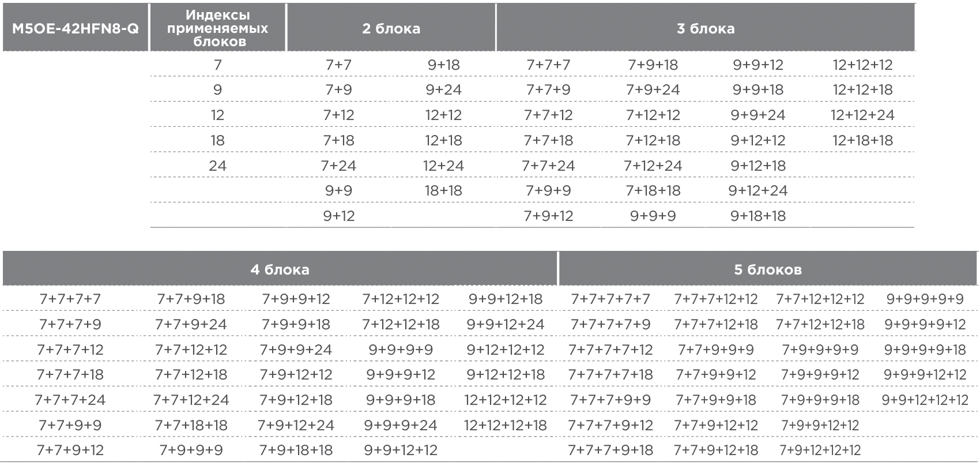Click the 18+18 combination cell

(443, 191)
